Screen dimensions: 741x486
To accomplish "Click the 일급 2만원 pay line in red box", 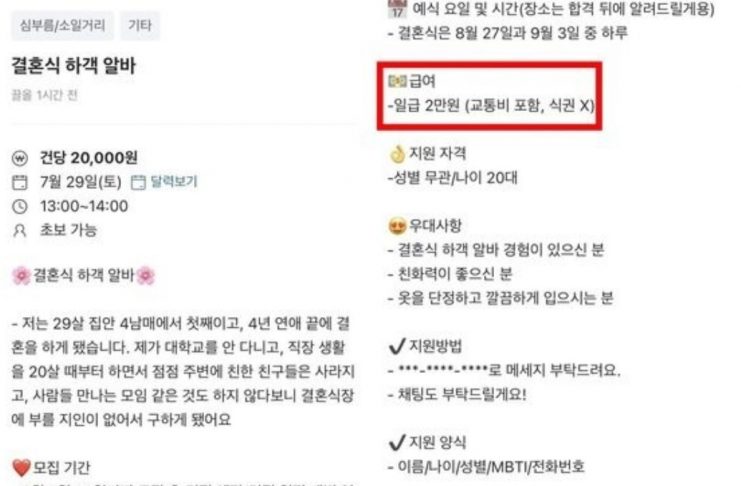I will coord(491,105).
